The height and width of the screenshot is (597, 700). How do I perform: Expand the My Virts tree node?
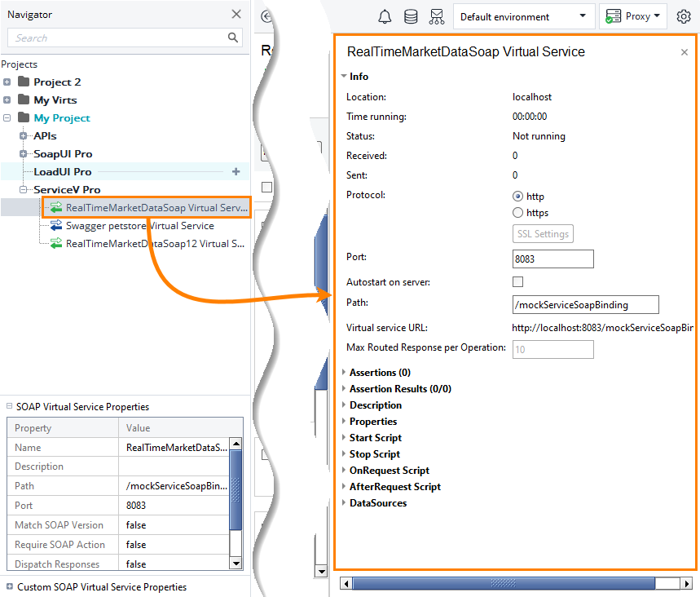(7, 99)
